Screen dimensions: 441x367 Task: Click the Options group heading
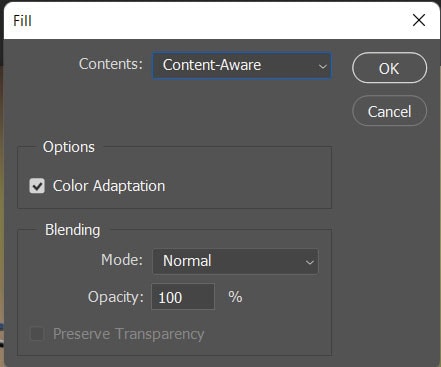(x=69, y=147)
